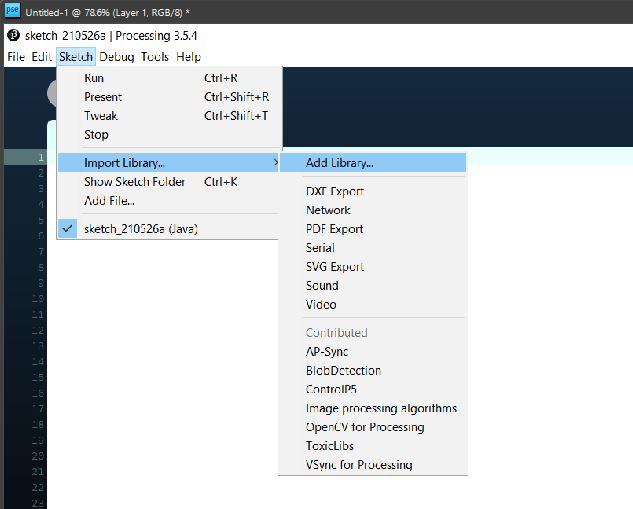Import Image processing algorithms library
This screenshot has height=509, width=633.
coord(373,408)
